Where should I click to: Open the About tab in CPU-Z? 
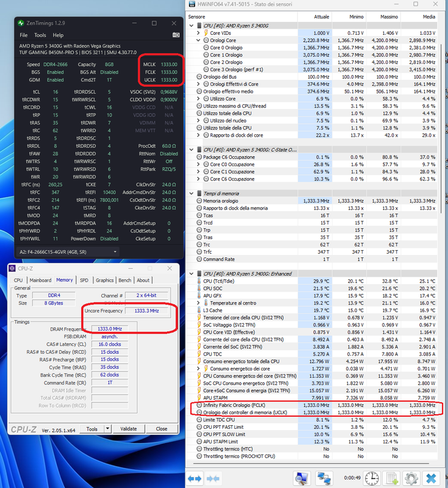(x=143, y=280)
